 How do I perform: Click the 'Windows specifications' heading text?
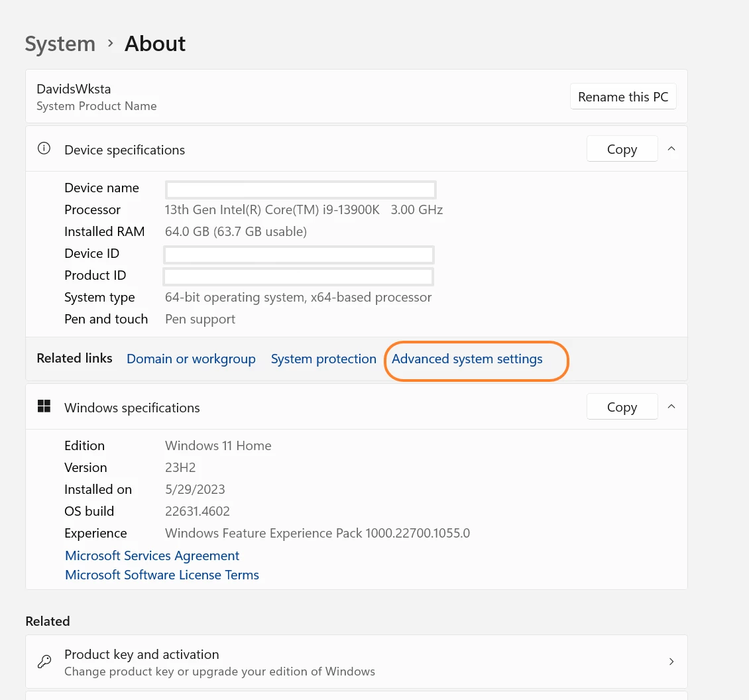pos(133,408)
